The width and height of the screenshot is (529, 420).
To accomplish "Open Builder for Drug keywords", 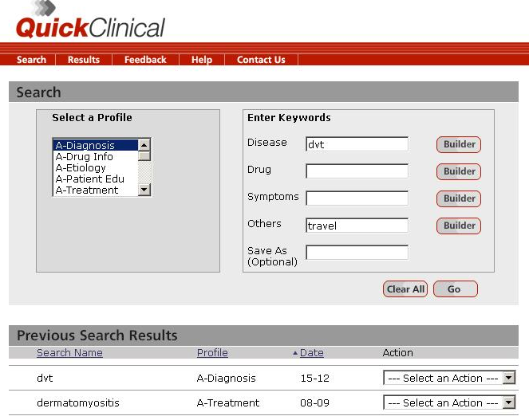I will (459, 171).
